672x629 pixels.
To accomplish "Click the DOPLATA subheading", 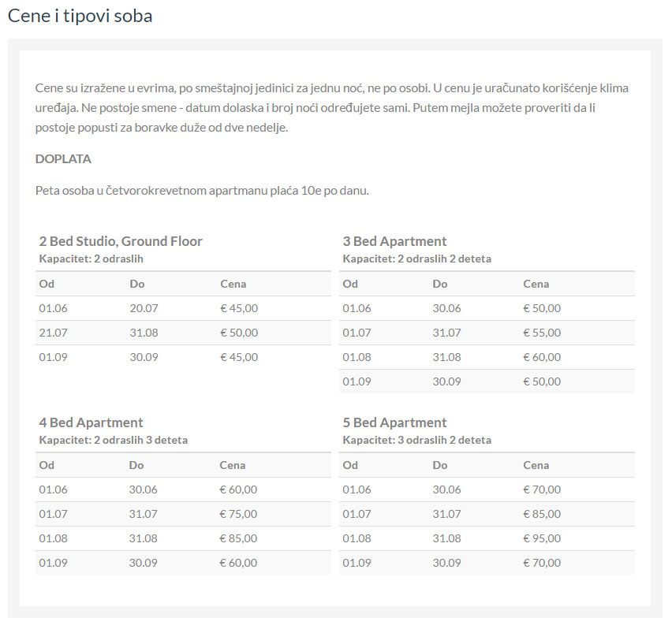I will [x=63, y=159].
